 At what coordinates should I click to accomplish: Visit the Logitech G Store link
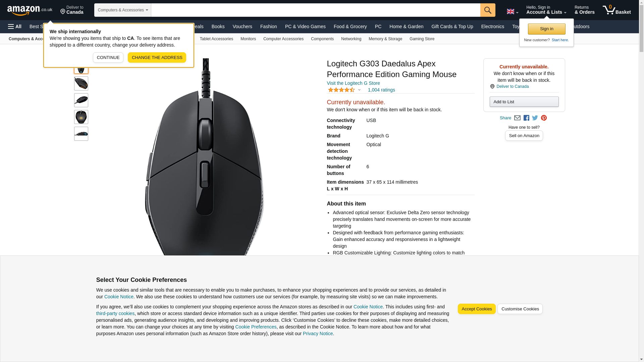coord(353,83)
